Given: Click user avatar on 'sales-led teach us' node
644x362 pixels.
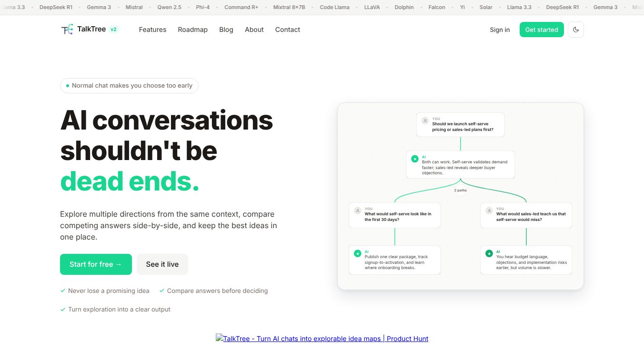Looking at the screenshot, I should [x=489, y=211].
